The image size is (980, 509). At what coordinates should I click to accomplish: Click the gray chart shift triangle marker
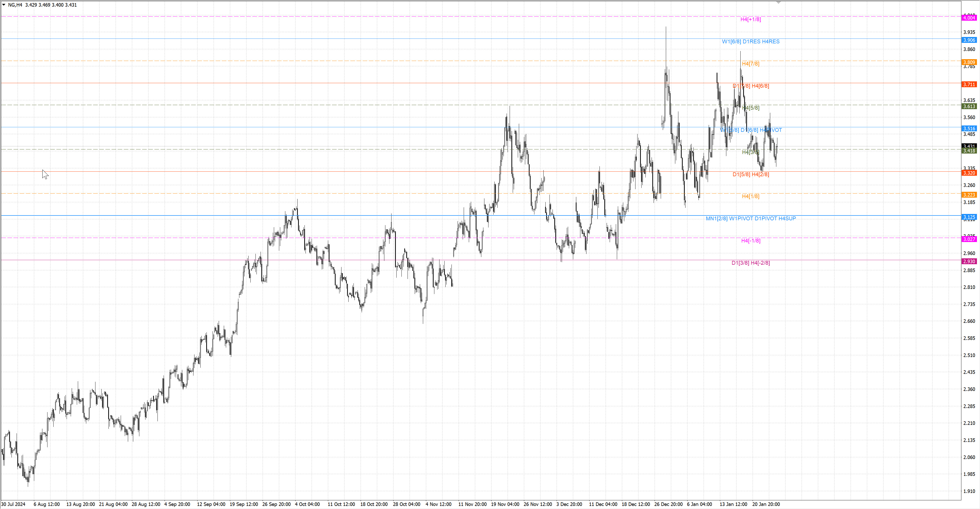point(778,3)
